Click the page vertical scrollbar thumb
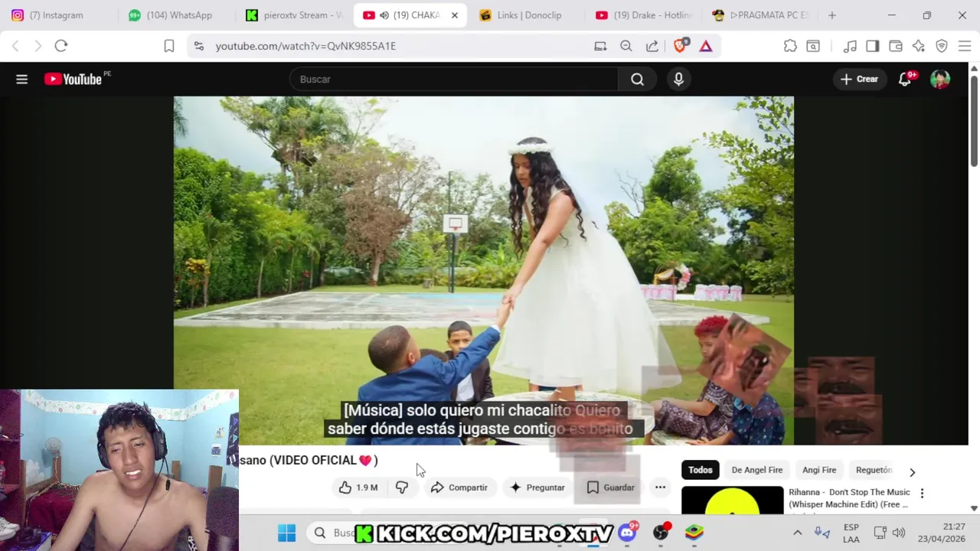The image size is (980, 551). [974, 120]
